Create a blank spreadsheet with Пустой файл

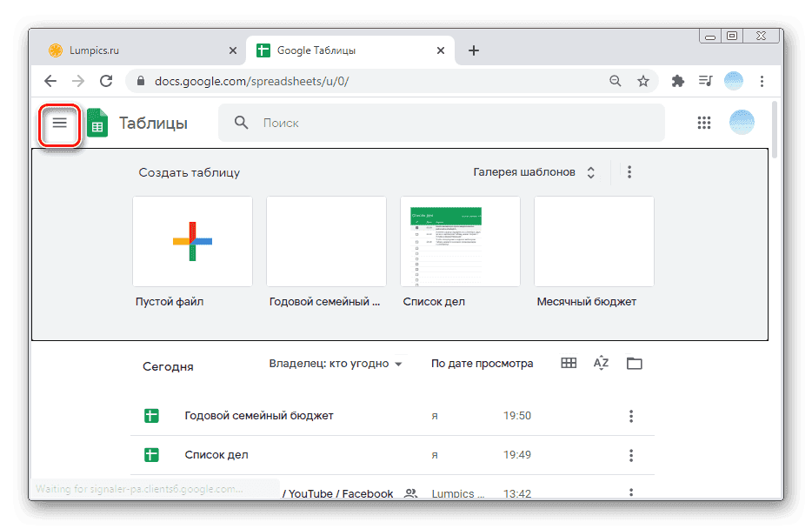click(192, 241)
